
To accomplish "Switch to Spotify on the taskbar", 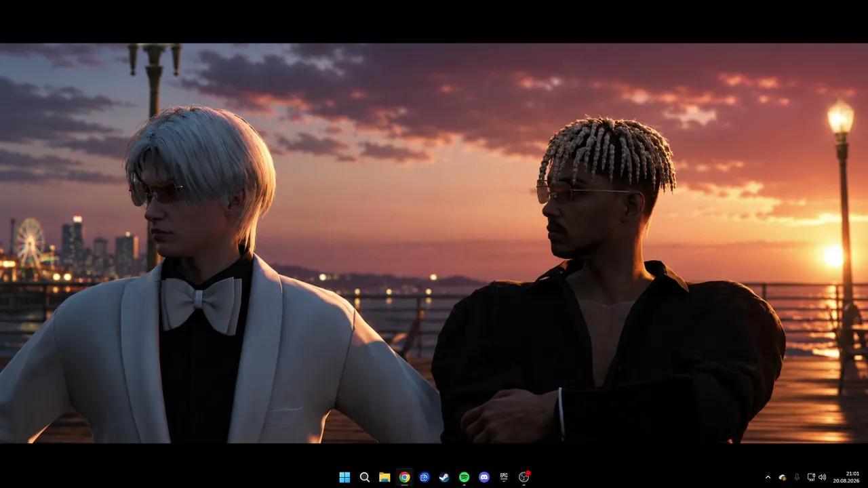I will point(464,477).
